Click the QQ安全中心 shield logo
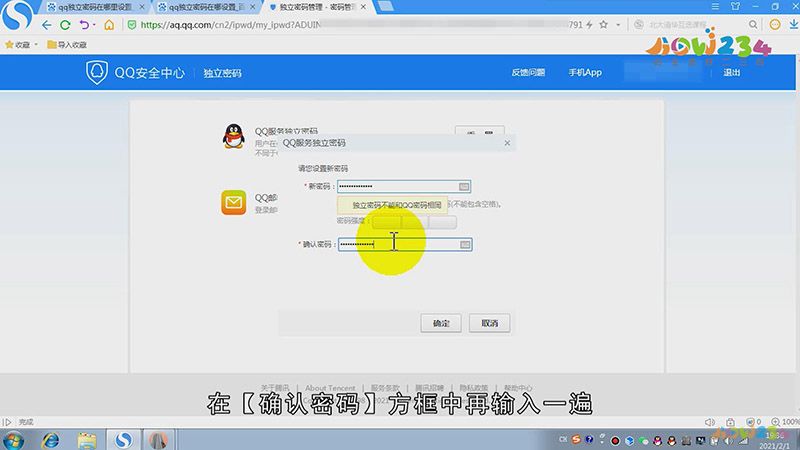 coord(96,72)
